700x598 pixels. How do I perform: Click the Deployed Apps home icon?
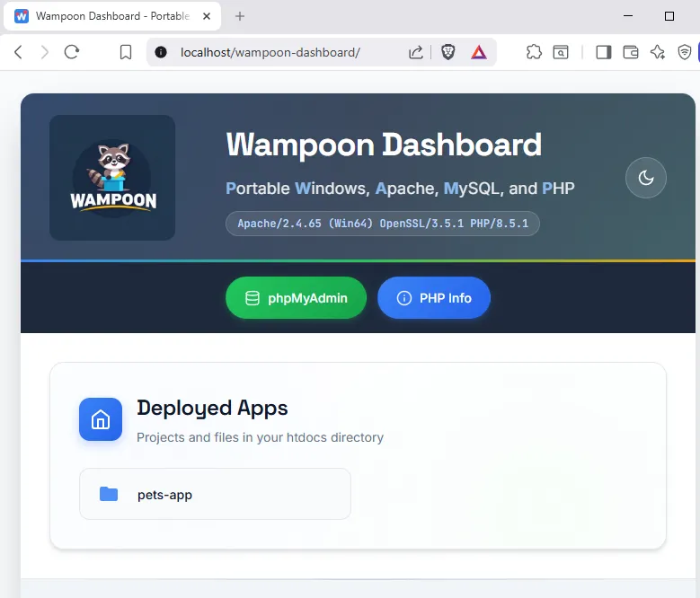[x=101, y=419]
